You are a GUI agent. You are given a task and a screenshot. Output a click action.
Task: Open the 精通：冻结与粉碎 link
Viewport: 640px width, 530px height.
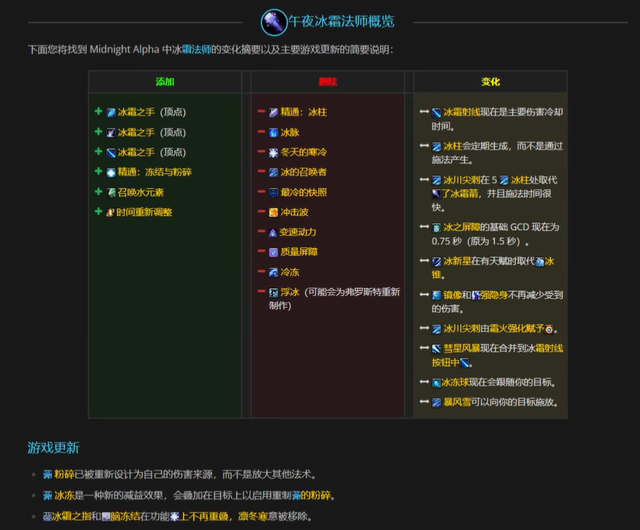point(155,172)
